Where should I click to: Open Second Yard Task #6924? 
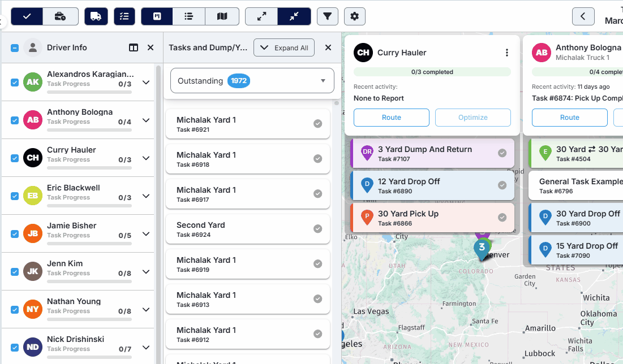247,229
